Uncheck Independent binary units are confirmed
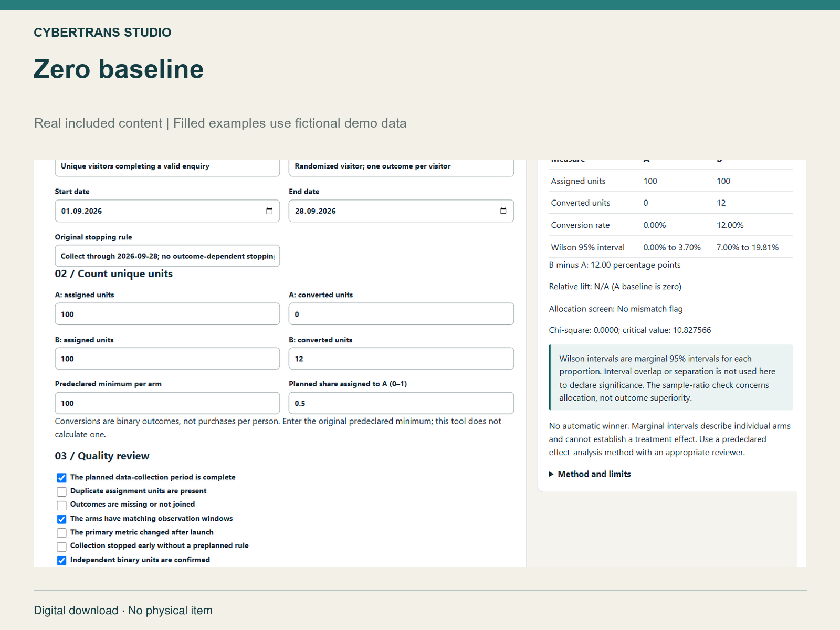Viewport: 840px width, 630px height. (x=61, y=560)
